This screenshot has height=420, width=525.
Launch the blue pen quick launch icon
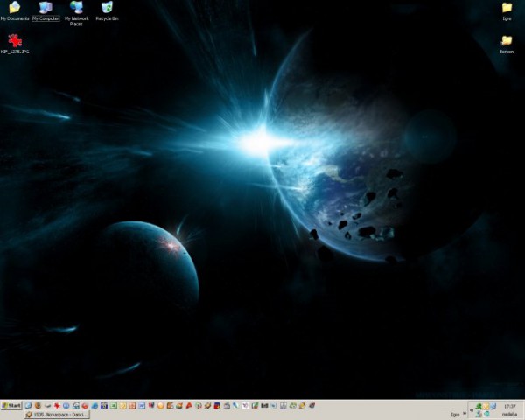coord(235,406)
